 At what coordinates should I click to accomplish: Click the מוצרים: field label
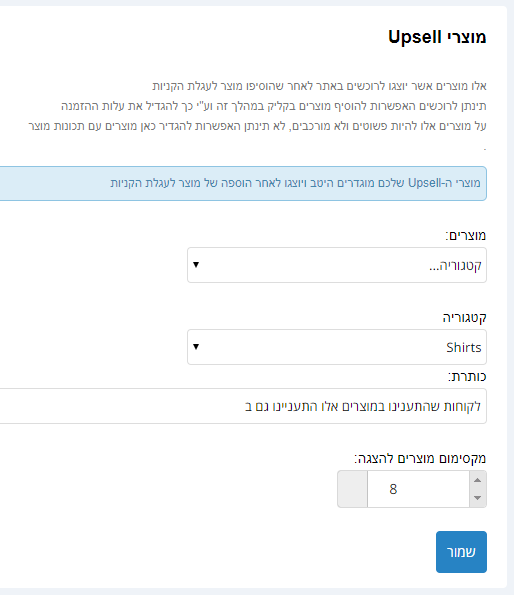465,236
